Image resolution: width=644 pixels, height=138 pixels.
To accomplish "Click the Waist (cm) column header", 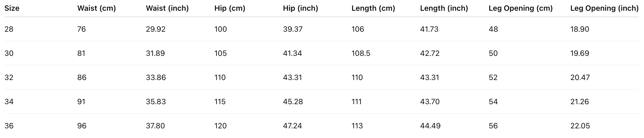I will coord(96,8).
